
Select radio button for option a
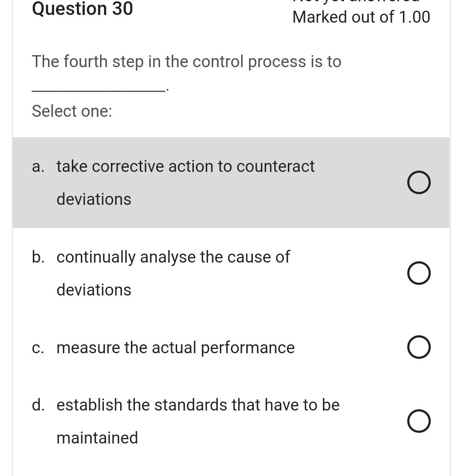(x=419, y=183)
